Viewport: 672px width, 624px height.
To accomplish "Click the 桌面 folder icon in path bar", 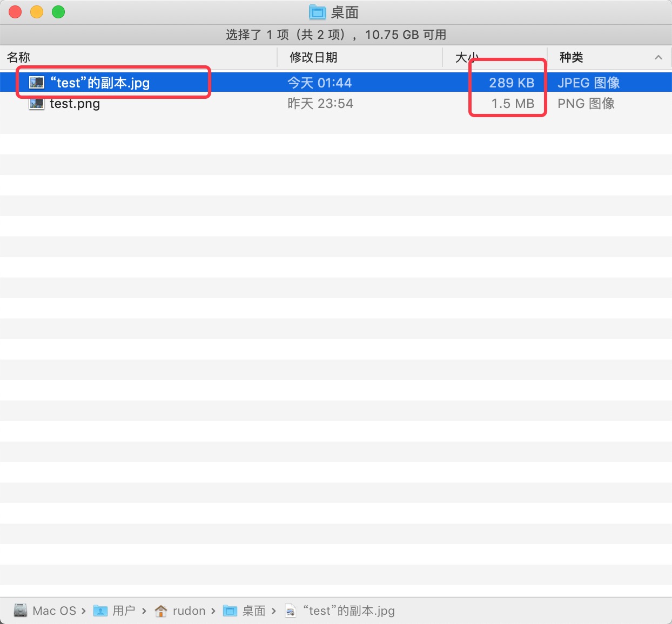I will [230, 611].
